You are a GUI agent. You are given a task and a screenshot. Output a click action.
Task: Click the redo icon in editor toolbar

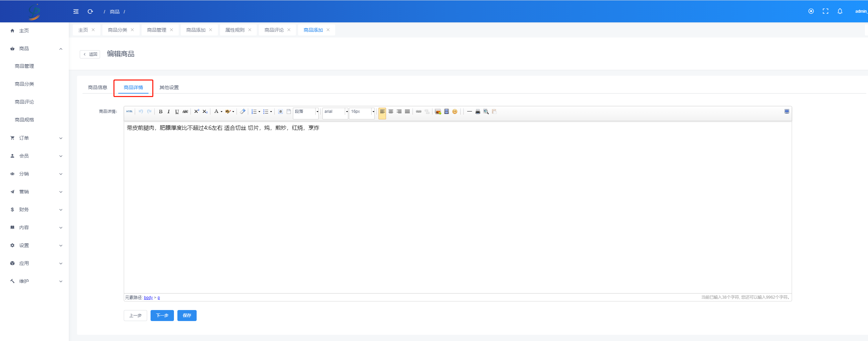pos(149,111)
